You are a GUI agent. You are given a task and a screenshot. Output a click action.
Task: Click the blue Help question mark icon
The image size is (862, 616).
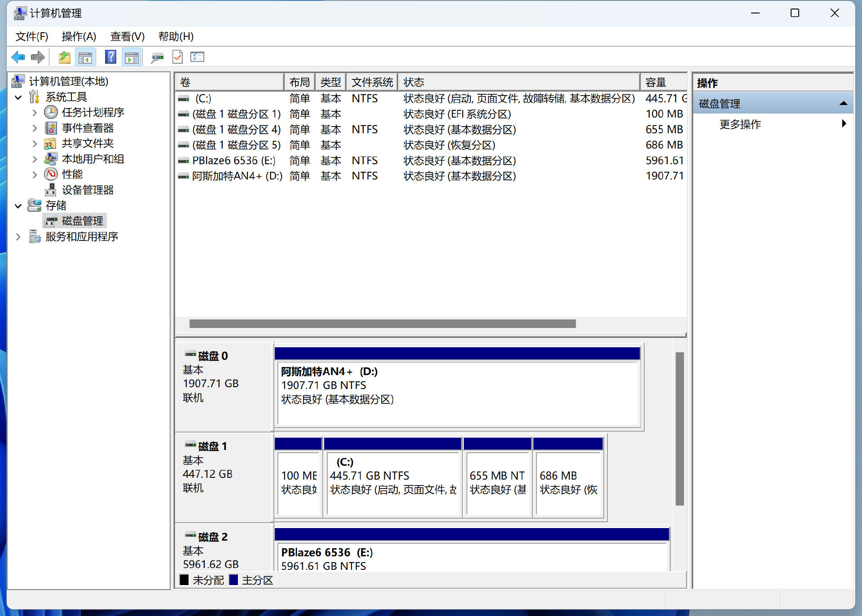[110, 57]
